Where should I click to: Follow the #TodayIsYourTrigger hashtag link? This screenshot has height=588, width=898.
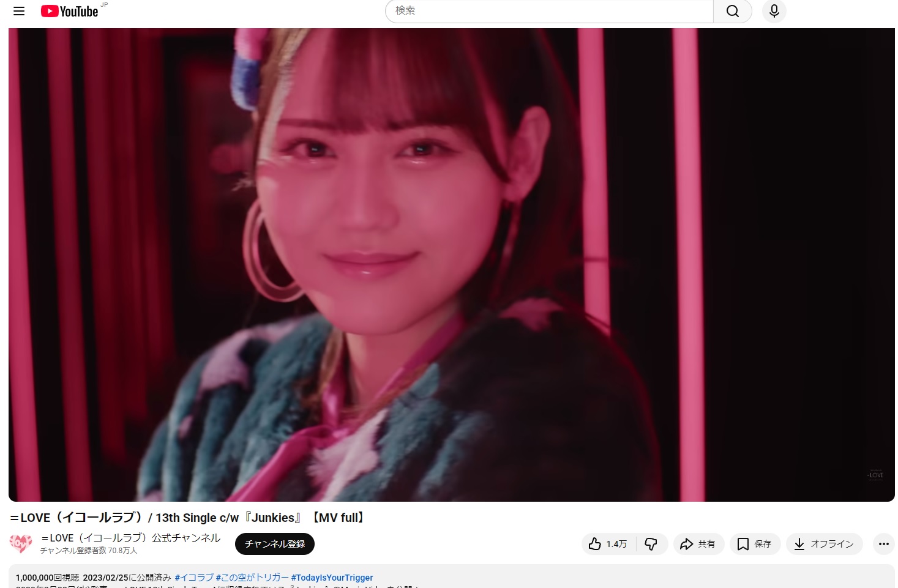click(x=332, y=578)
